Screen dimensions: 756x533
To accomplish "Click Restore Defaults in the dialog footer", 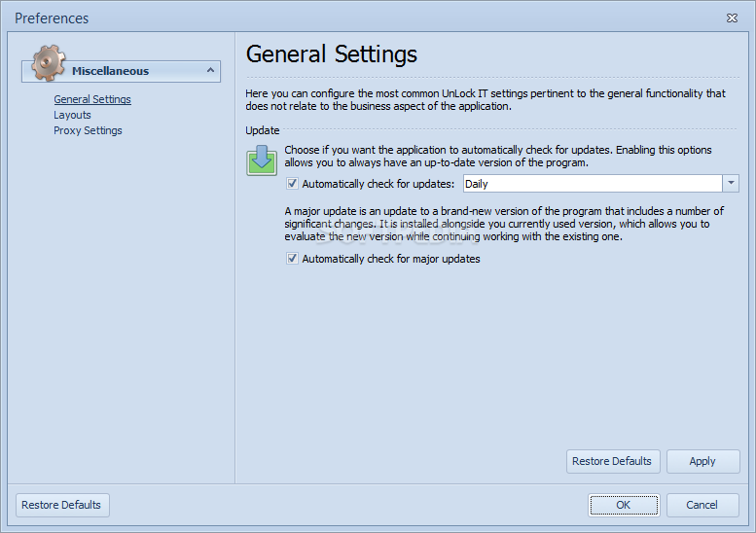I will tap(62, 505).
